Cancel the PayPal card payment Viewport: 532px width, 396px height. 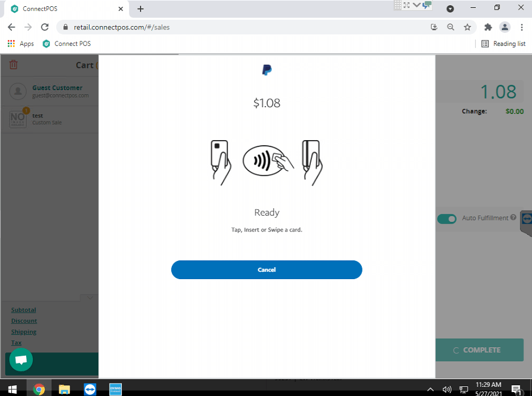point(267,270)
